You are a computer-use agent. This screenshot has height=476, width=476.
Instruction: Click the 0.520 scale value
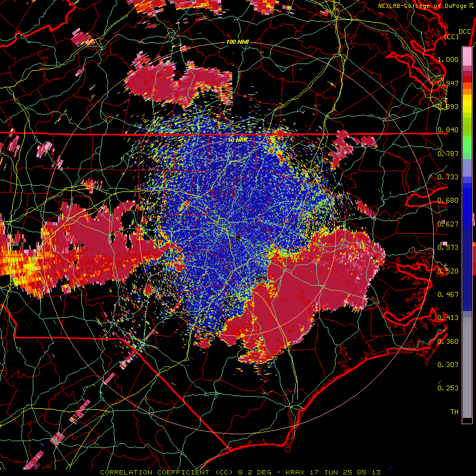pyautogui.click(x=448, y=271)
